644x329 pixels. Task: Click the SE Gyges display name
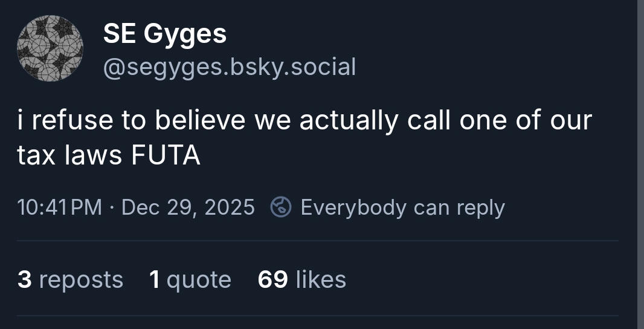coord(165,33)
